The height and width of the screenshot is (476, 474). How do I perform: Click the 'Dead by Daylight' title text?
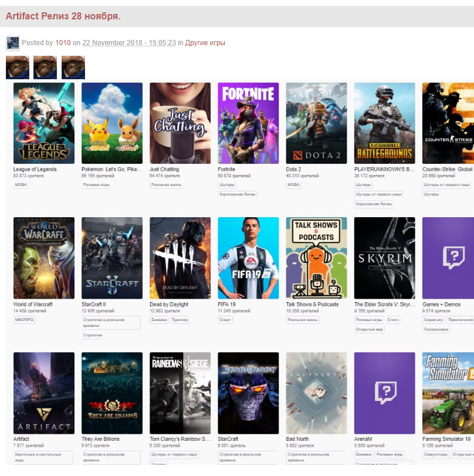pyautogui.click(x=169, y=305)
